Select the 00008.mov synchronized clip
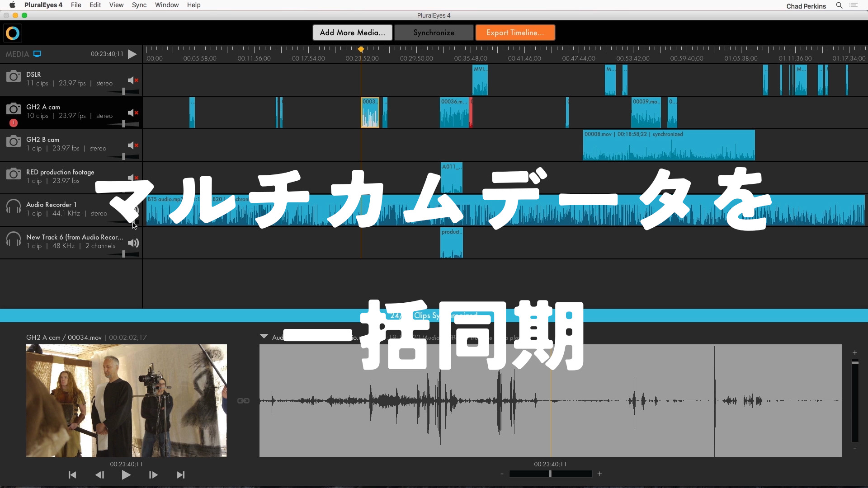 669,145
